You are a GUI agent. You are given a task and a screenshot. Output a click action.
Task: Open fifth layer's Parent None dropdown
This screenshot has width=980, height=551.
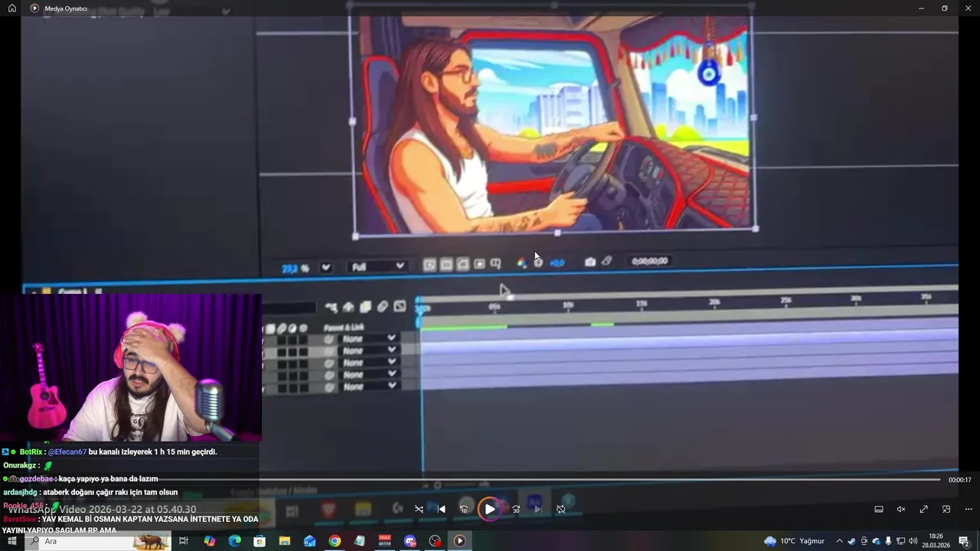(x=368, y=386)
